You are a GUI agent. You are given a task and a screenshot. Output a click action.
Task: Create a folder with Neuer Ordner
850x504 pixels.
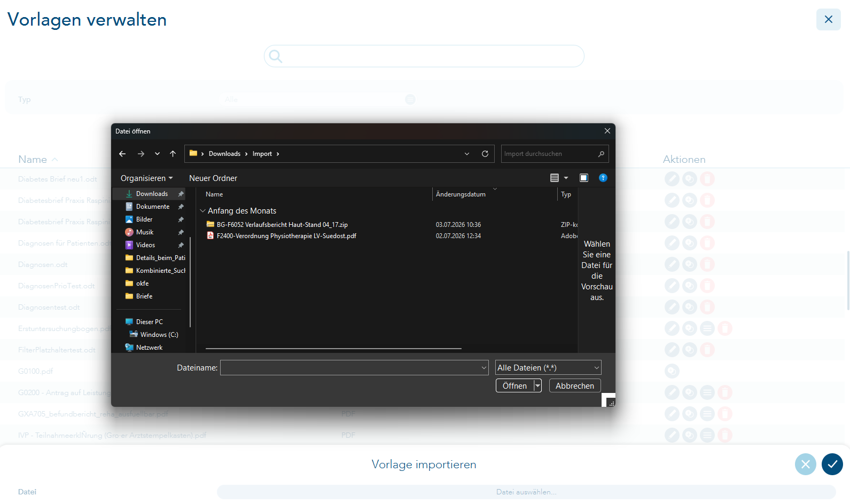point(213,178)
